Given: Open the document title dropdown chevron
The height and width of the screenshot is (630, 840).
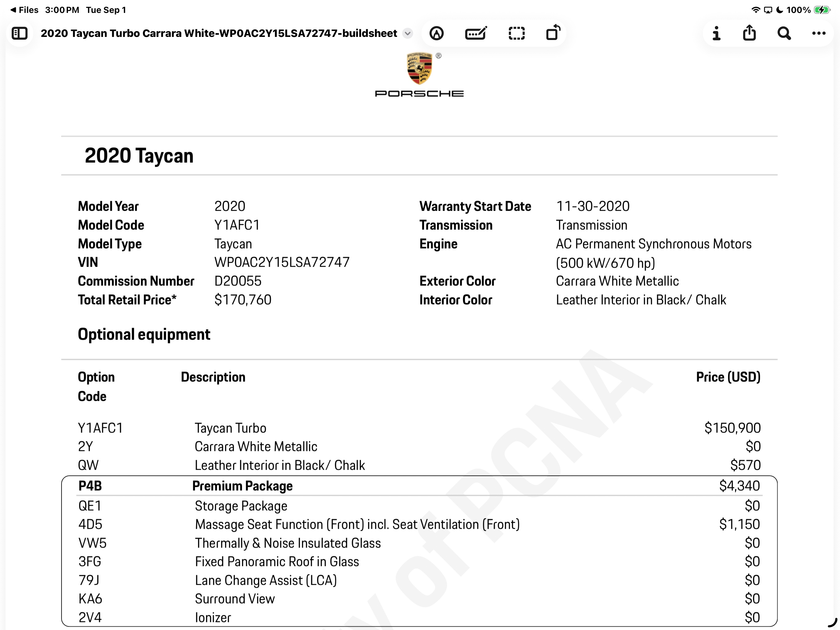Looking at the screenshot, I should tap(407, 34).
